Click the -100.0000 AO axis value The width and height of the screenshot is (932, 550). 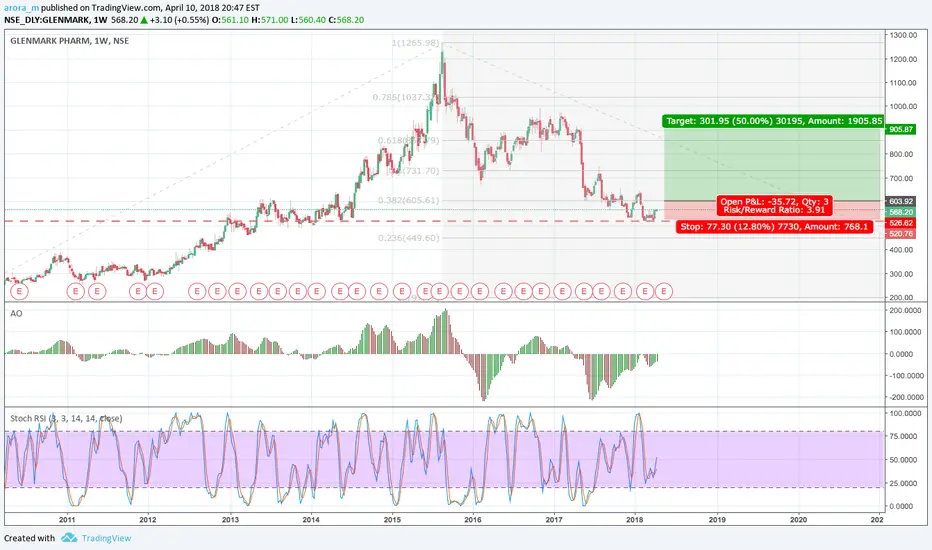[906, 376]
